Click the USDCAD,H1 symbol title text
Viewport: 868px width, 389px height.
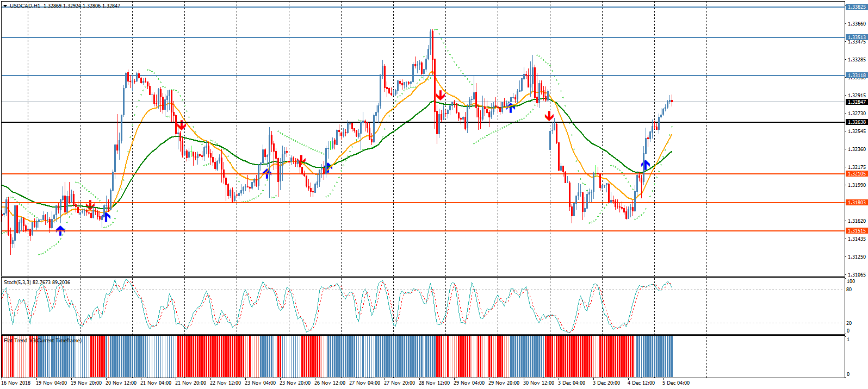point(25,5)
